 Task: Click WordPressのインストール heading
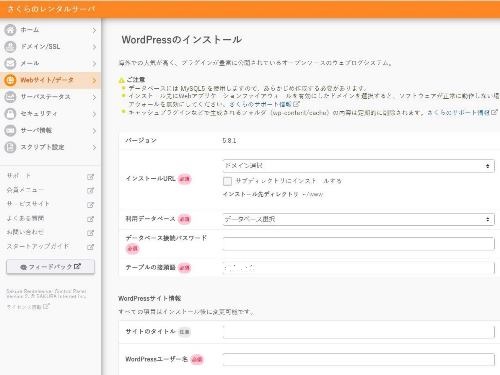182,40
